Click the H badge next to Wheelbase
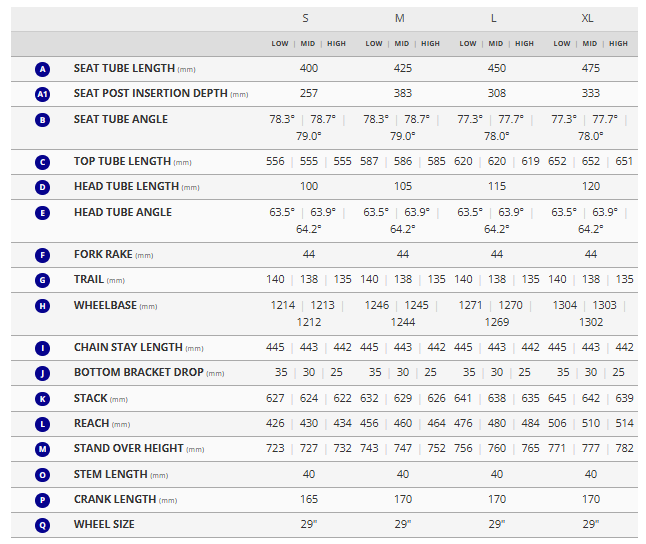This screenshot has height=544, width=646. point(42,306)
